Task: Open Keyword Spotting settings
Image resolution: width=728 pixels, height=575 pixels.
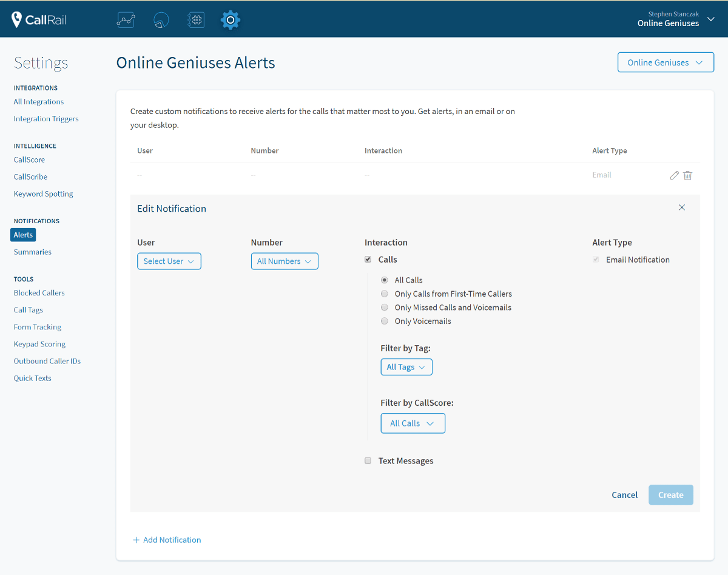Action: (x=44, y=194)
